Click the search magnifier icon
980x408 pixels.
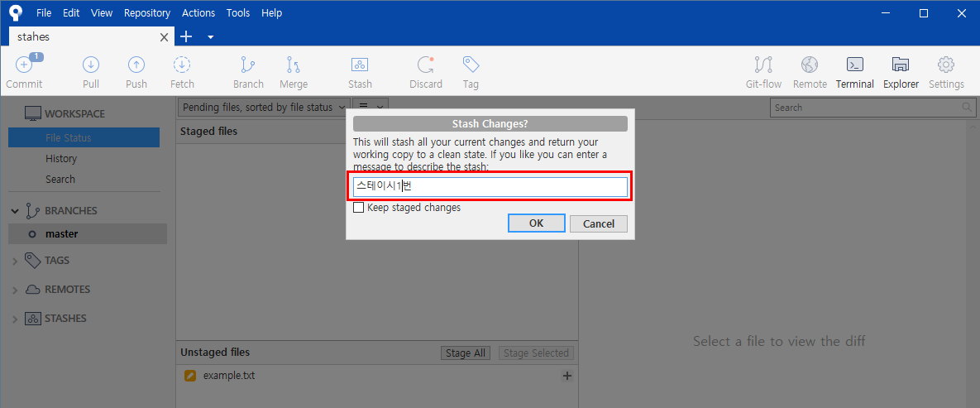coord(967,108)
